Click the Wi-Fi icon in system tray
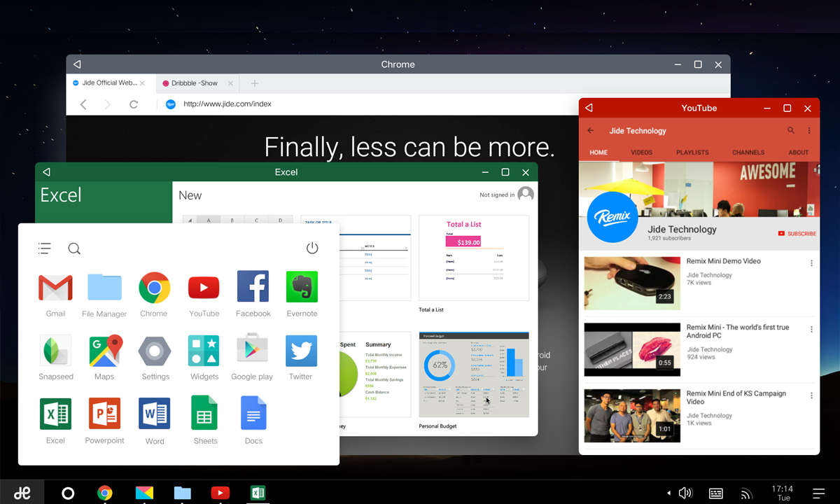This screenshot has height=504, width=840. pyautogui.click(x=747, y=493)
